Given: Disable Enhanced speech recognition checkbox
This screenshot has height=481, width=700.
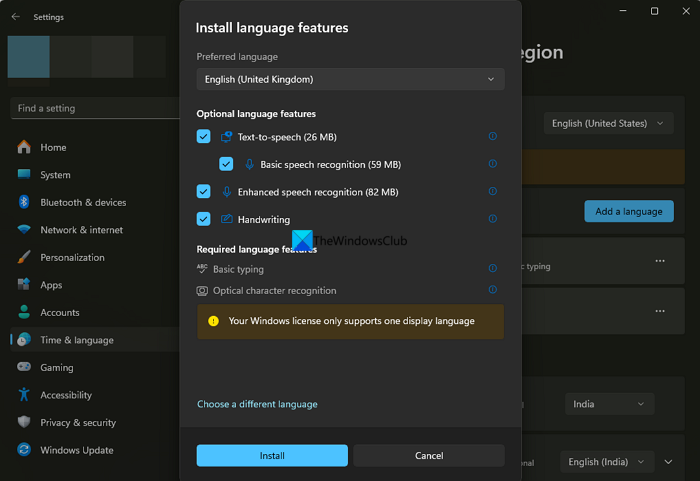Looking at the screenshot, I should click(204, 192).
